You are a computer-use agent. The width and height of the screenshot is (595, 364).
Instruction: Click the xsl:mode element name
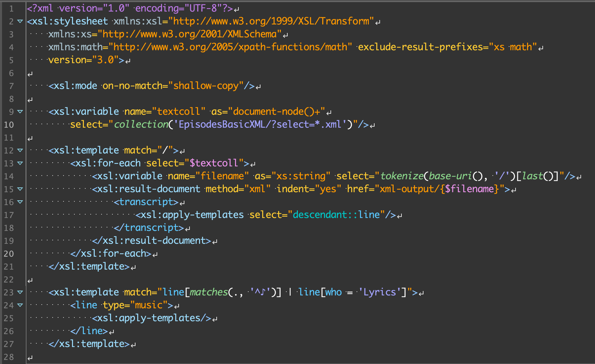click(x=75, y=86)
